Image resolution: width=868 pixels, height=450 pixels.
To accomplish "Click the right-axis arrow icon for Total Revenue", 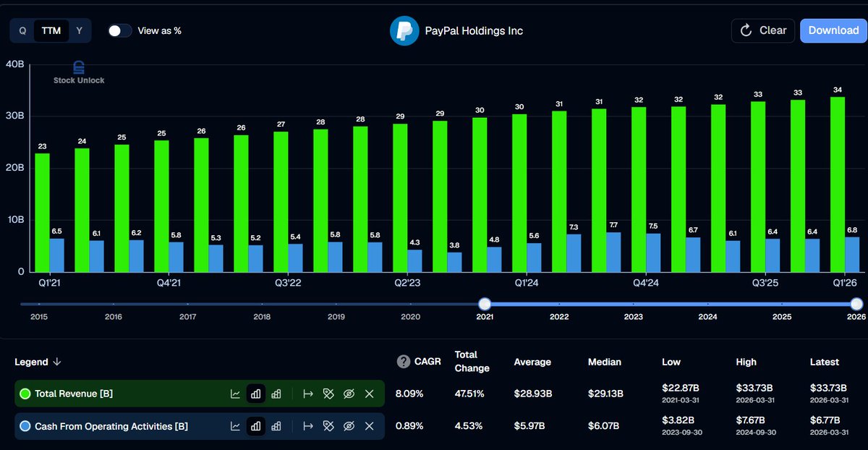I will point(307,394).
